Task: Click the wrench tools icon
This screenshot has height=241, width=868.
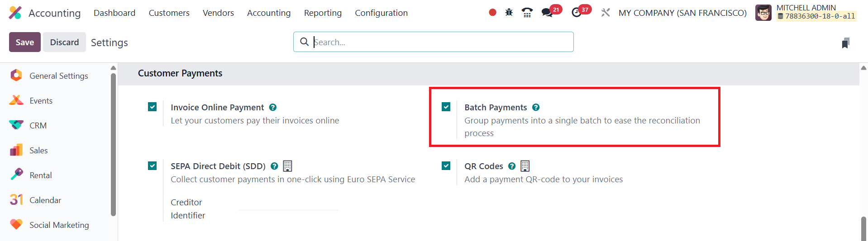Action: coord(606,13)
